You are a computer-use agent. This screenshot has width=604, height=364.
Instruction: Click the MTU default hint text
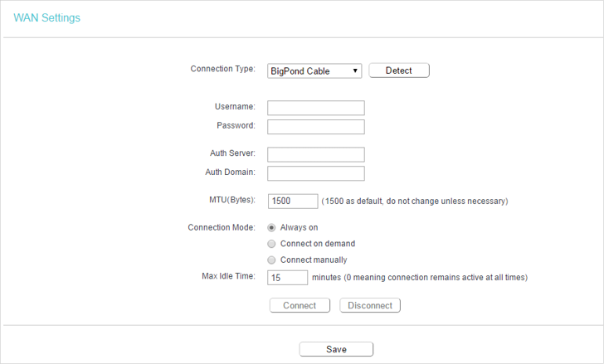[x=415, y=201]
